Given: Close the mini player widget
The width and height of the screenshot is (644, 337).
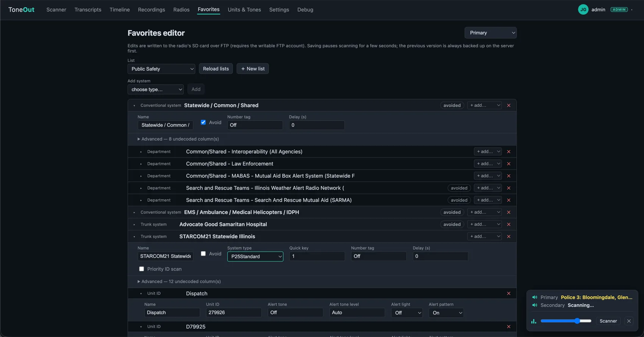Looking at the screenshot, I should pos(629,321).
